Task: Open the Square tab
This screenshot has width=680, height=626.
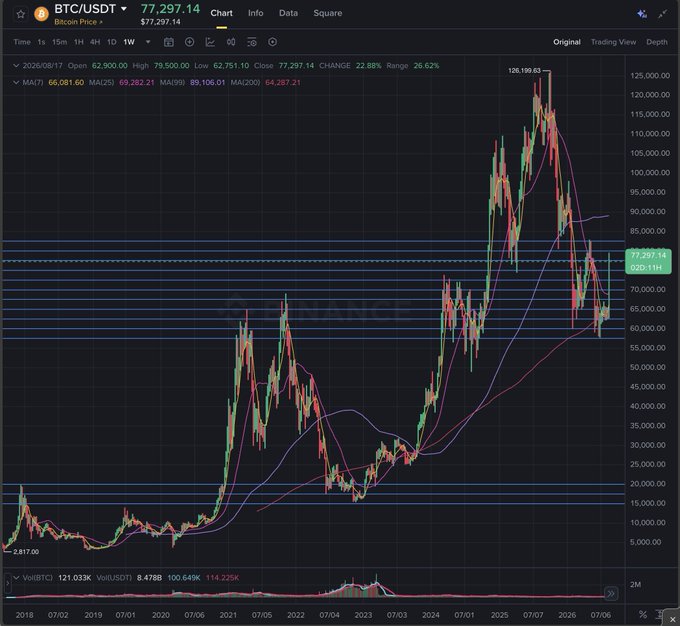Action: pyautogui.click(x=328, y=13)
